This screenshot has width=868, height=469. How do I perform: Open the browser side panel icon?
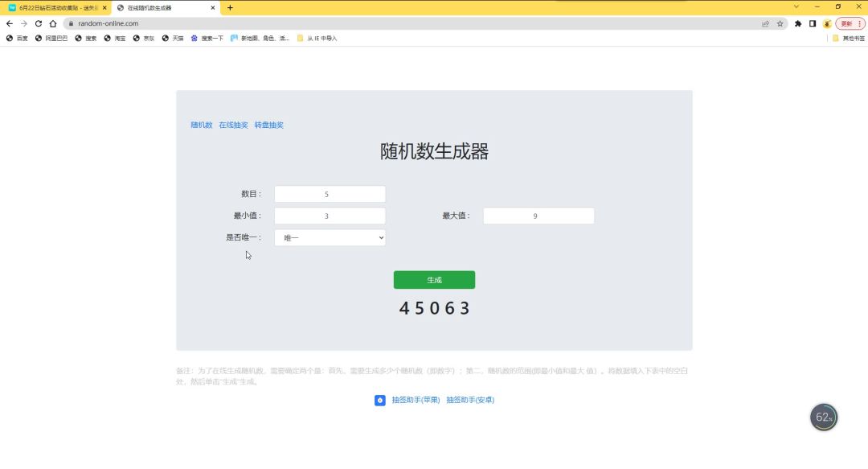pyautogui.click(x=813, y=23)
